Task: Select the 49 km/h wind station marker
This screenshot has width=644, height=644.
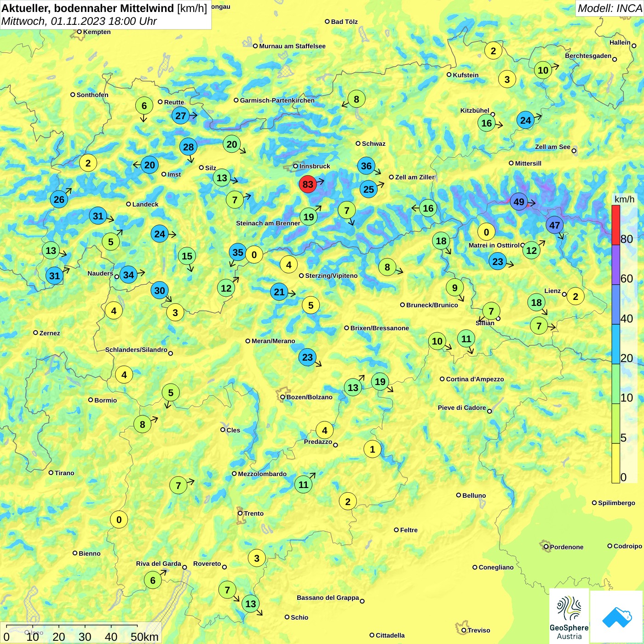Action: pyautogui.click(x=519, y=202)
